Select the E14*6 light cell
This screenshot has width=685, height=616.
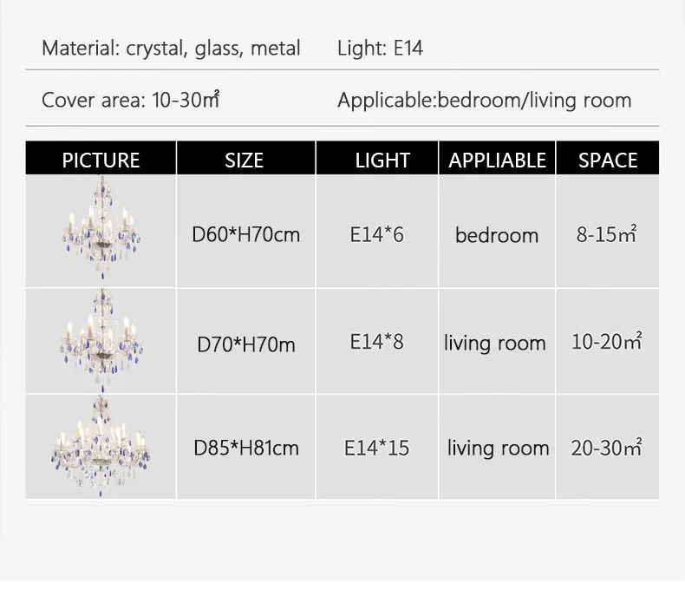point(377,232)
